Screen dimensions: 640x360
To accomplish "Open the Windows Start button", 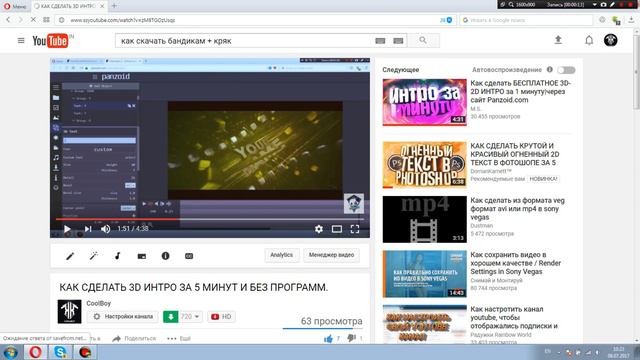I will click(10, 352).
